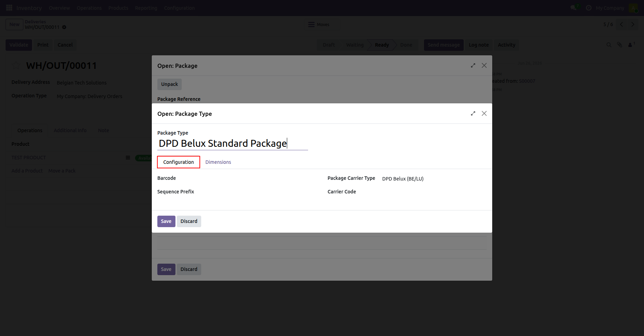Viewport: 644px width, 336px height.
Task: Close the Open: Package dialog
Action: (x=484, y=65)
